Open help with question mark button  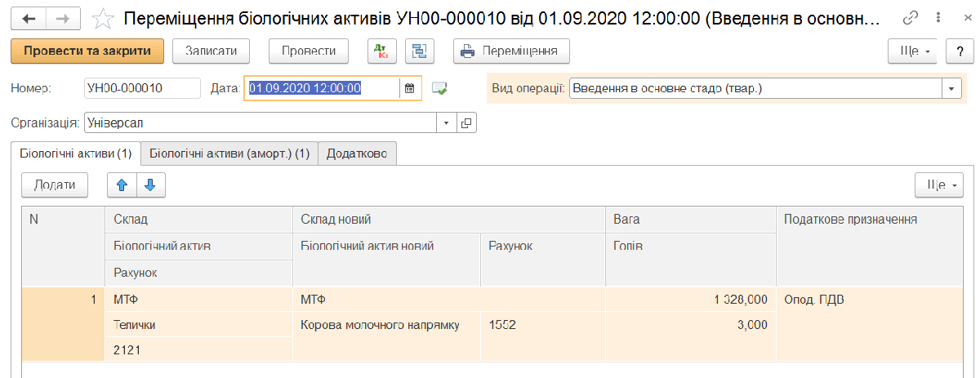tap(960, 51)
